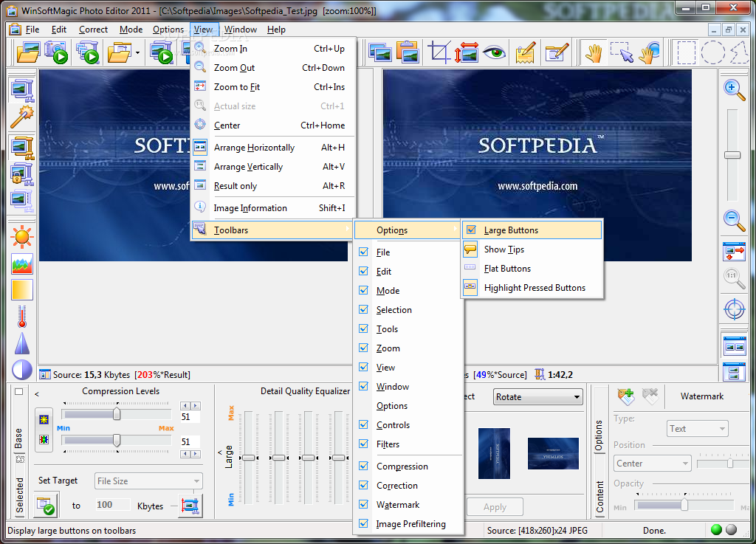Click the 100 Kbytes target size field
Image resolution: width=756 pixels, height=544 pixels.
(112, 505)
